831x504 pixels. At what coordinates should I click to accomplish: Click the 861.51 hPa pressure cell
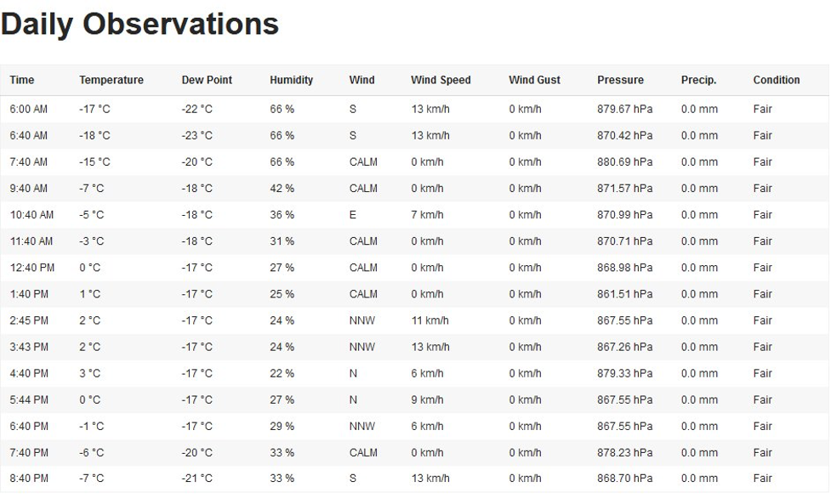tap(624, 295)
